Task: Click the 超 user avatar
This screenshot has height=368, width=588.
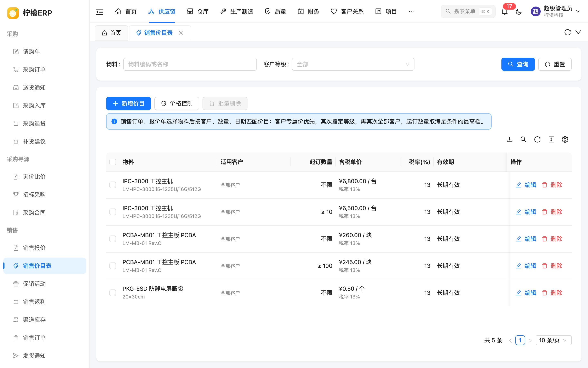Action: [536, 11]
